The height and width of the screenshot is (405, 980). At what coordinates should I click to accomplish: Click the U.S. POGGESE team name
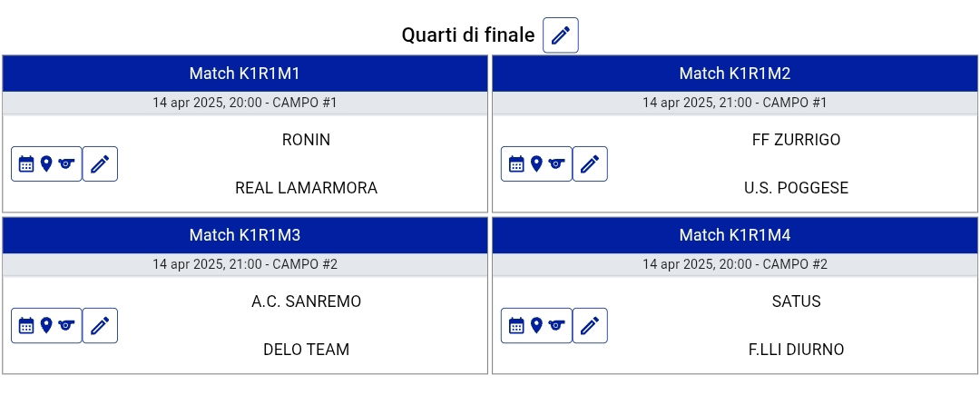click(796, 188)
